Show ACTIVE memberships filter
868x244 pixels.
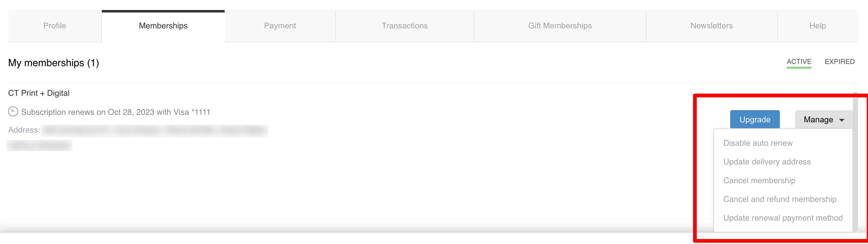click(799, 62)
